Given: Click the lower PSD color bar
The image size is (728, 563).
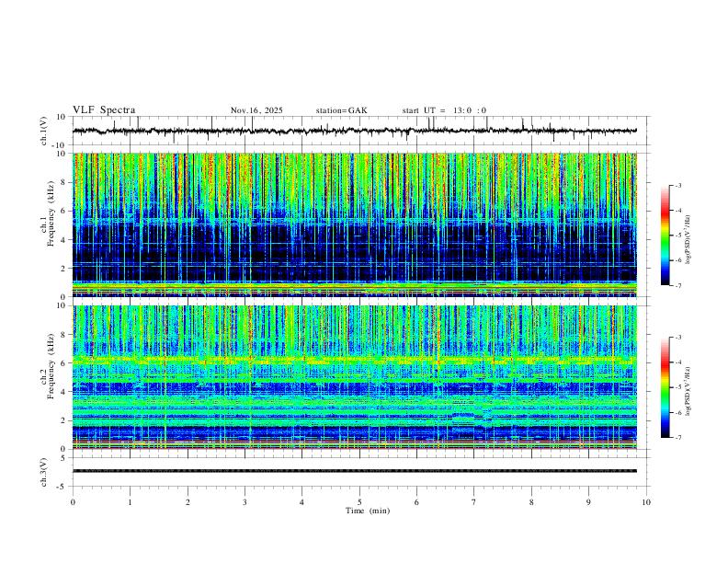Looking at the screenshot, I should pyautogui.click(x=665, y=387).
